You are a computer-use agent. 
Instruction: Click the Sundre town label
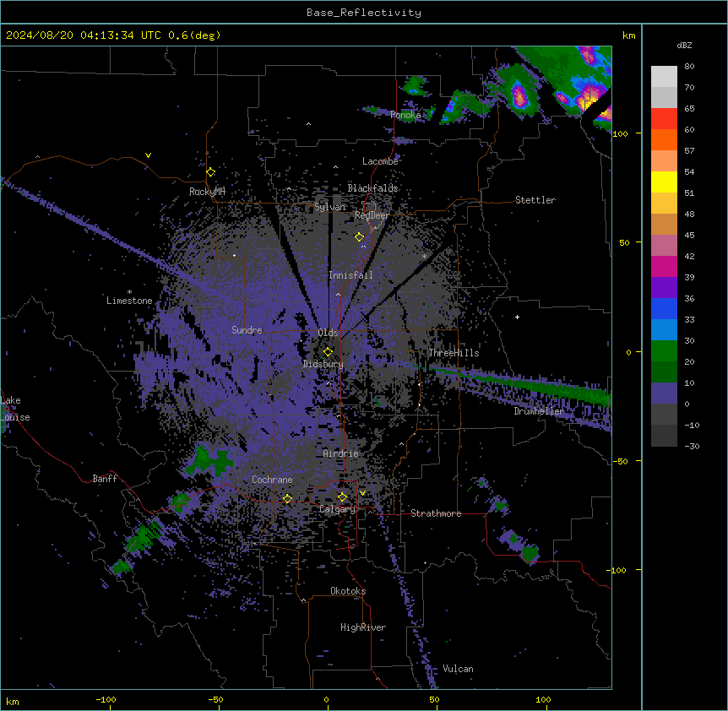(x=247, y=330)
